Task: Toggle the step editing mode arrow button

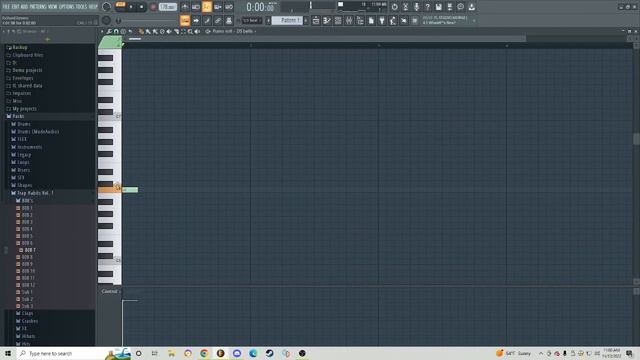Action: point(196,20)
